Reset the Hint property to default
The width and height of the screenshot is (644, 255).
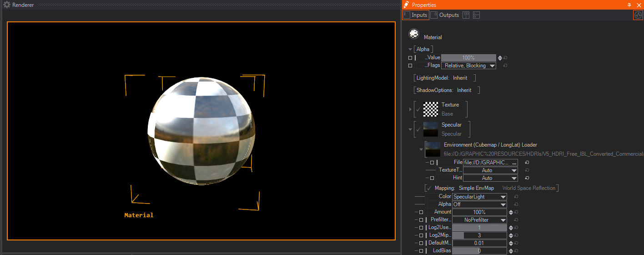click(x=527, y=178)
